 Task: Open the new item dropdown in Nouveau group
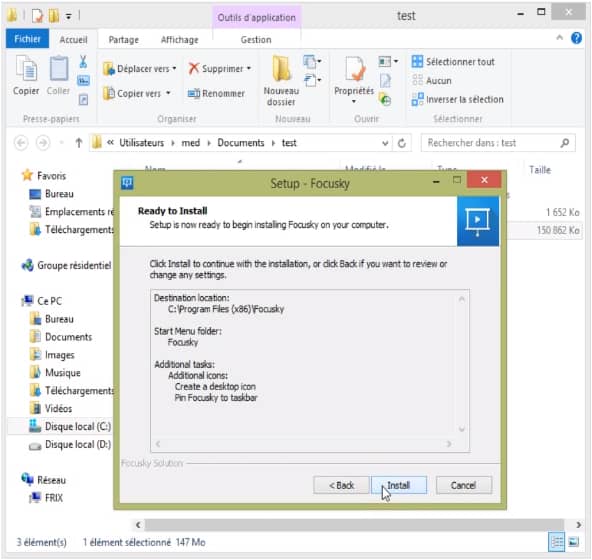click(x=312, y=61)
